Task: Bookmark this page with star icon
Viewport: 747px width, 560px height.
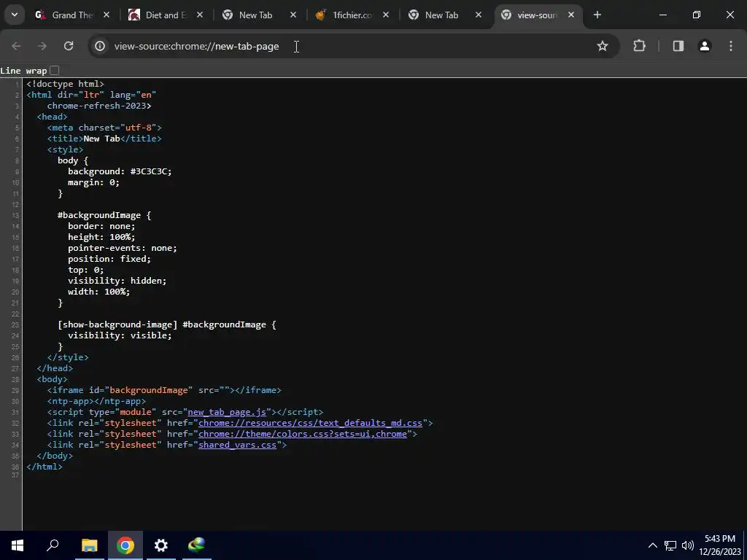Action: coord(603,46)
